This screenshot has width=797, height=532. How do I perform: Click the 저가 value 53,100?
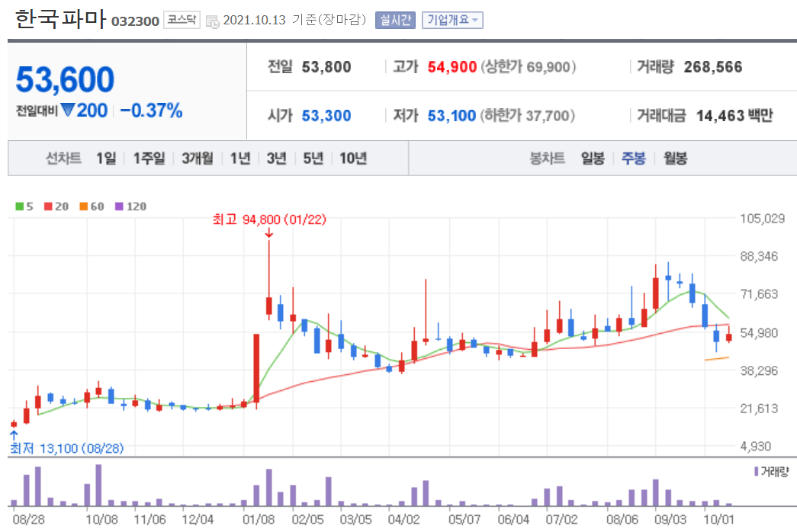(452, 116)
